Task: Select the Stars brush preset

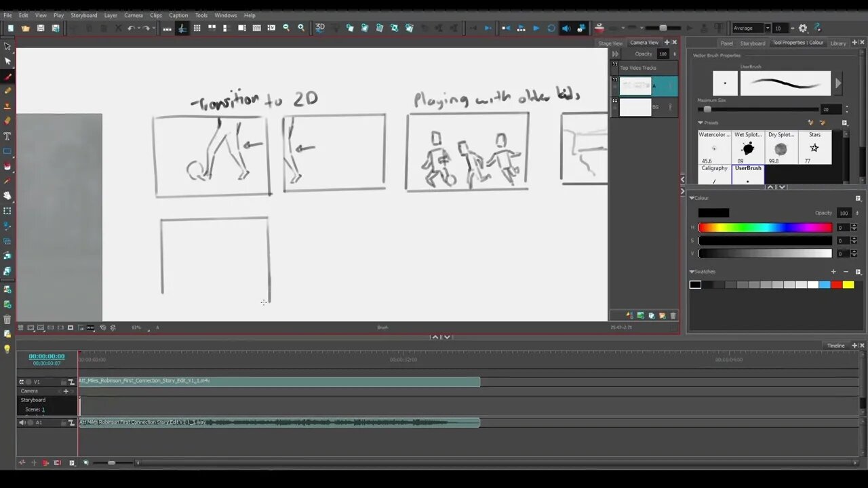Action: pyautogui.click(x=814, y=147)
